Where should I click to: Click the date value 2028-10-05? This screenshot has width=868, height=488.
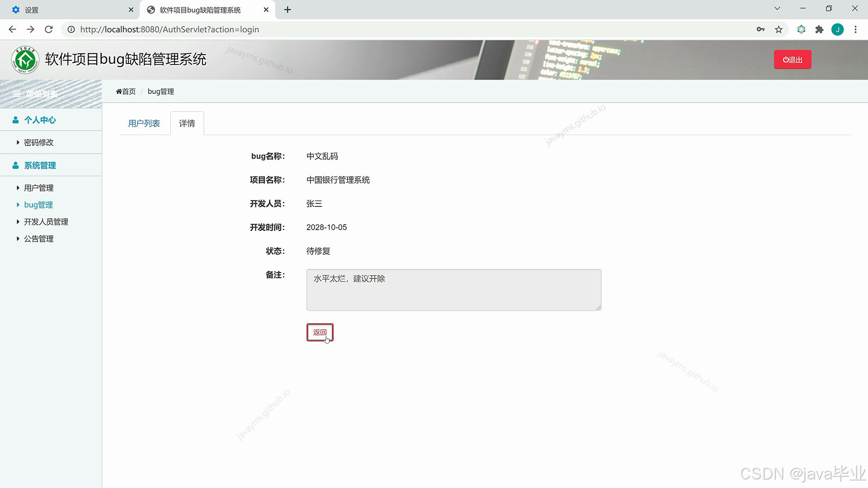[326, 227]
